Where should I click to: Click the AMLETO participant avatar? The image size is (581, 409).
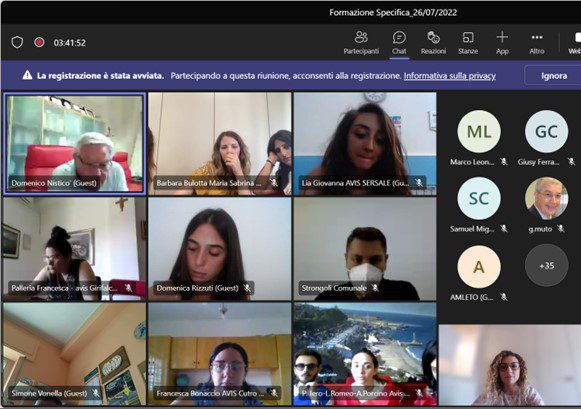coord(479,267)
